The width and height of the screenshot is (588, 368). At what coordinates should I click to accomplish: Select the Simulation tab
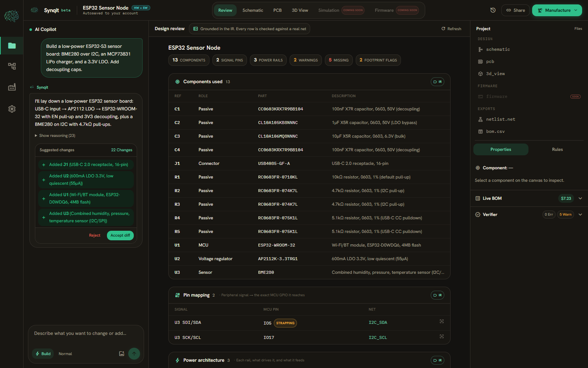341,10
